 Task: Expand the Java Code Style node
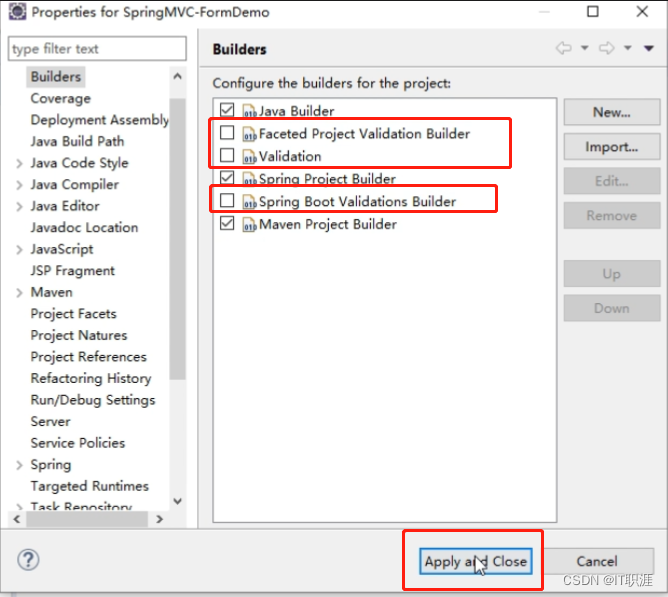(x=19, y=163)
